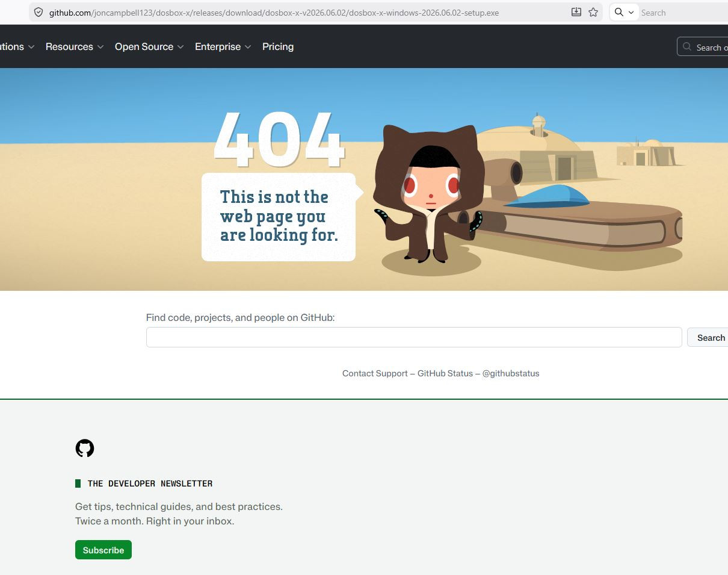This screenshot has height=575, width=728.
Task: Bookmark this page with the star icon
Action: [593, 12]
